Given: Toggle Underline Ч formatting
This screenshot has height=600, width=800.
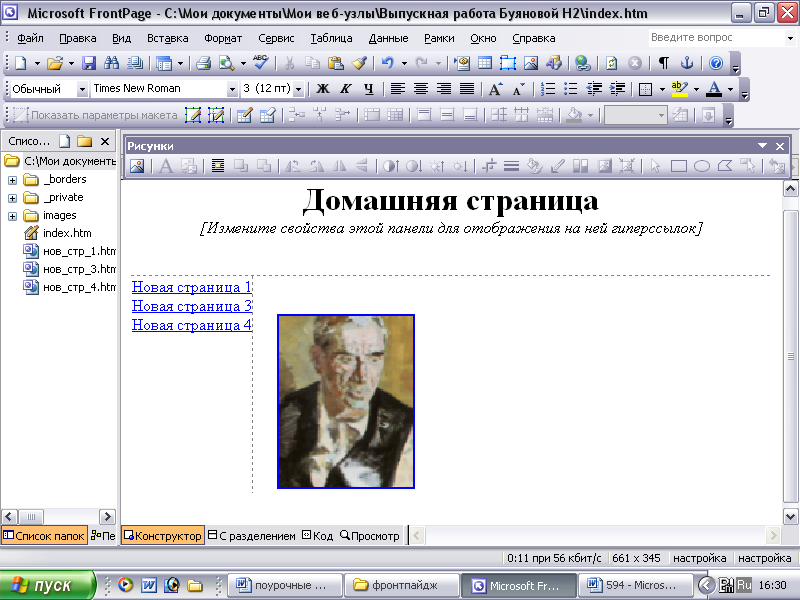Looking at the screenshot, I should [x=369, y=89].
